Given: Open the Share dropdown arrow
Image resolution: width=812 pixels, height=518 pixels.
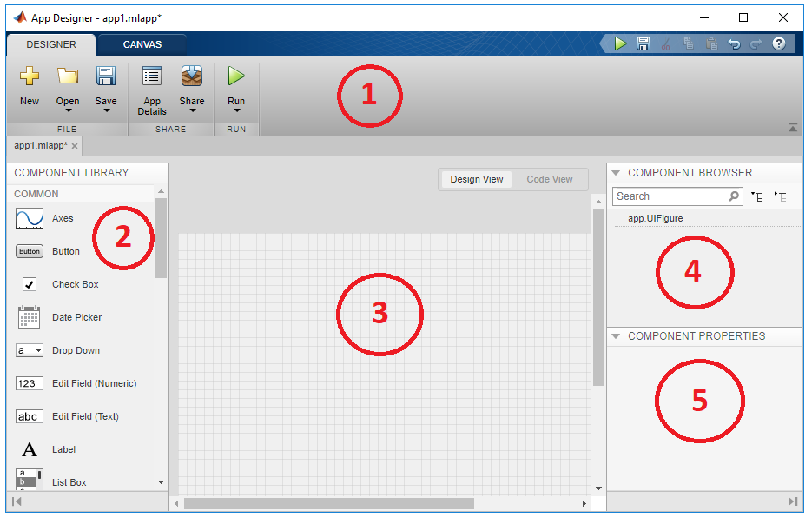Looking at the screenshot, I should click(x=191, y=111).
